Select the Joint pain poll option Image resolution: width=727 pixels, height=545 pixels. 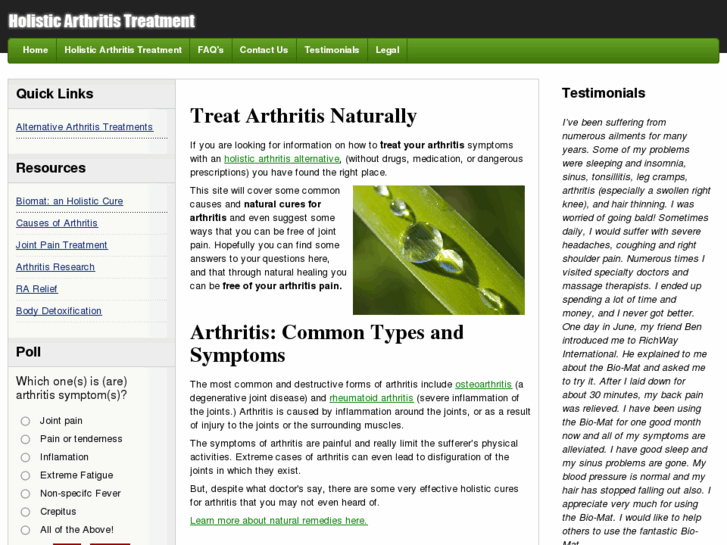(25, 421)
